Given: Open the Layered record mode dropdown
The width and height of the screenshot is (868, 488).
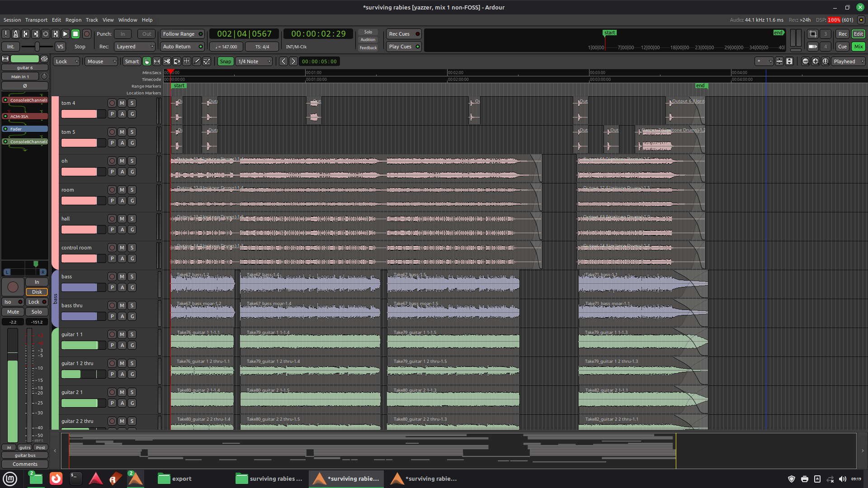Looking at the screenshot, I should tap(135, 47).
